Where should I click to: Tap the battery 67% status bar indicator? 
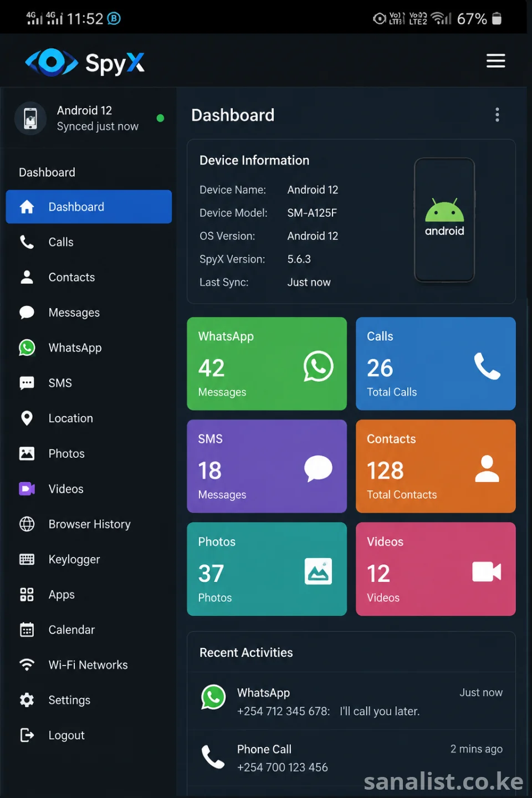pos(479,19)
